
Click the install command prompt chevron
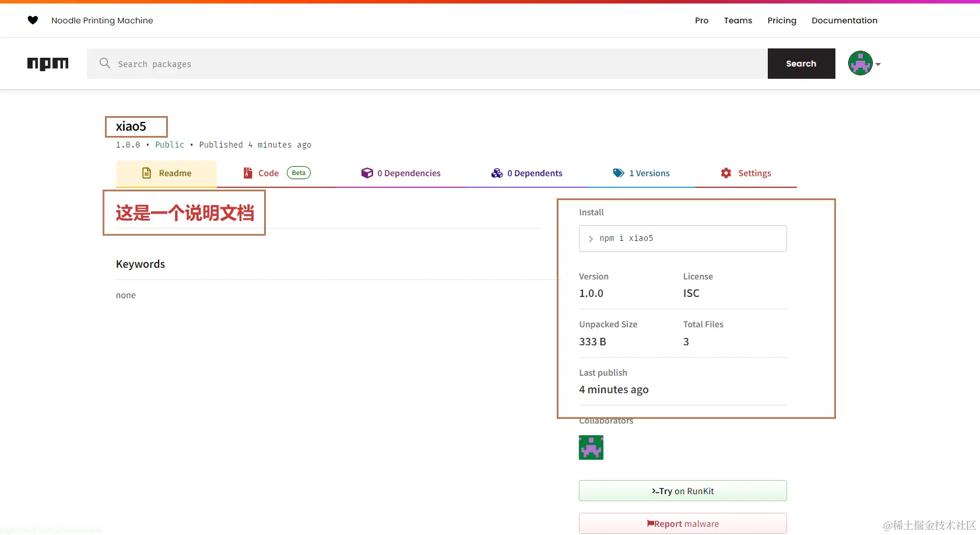[591, 239]
